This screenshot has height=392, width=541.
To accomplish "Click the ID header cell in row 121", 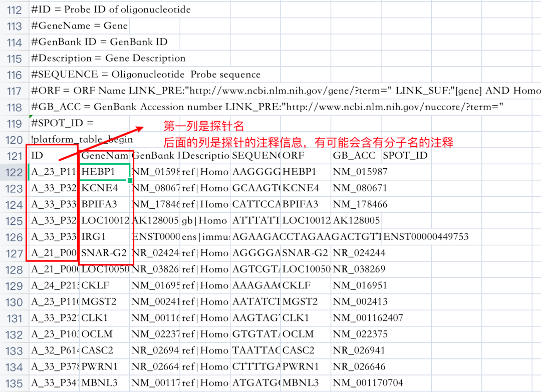I will pyautogui.click(x=54, y=156).
